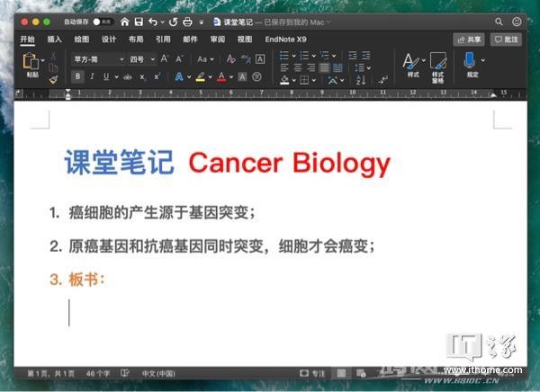The height and width of the screenshot is (392, 540).
Task: Open the numbered list style dropdown
Action: click(314, 56)
